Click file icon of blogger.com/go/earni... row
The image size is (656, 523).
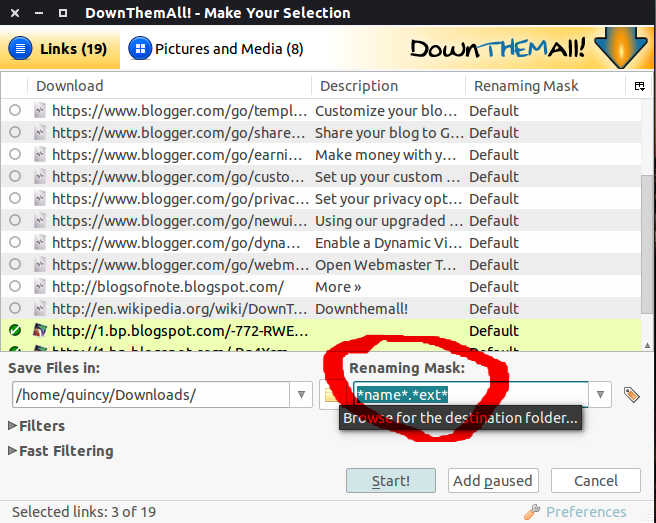click(x=40, y=154)
